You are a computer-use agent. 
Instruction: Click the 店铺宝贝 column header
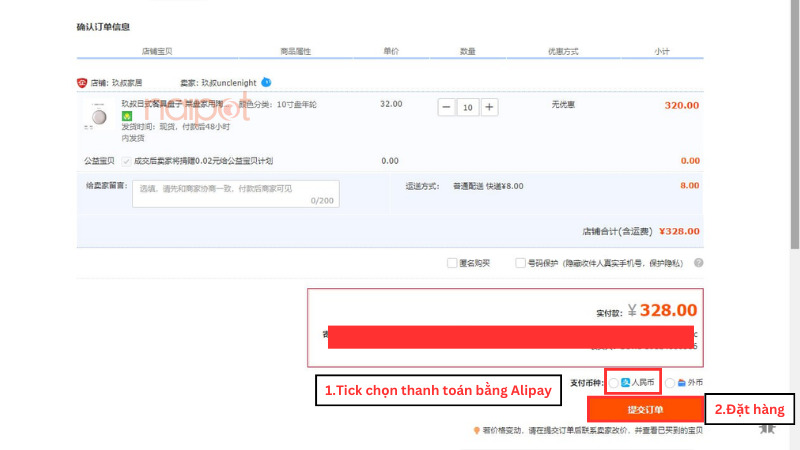[x=157, y=51]
